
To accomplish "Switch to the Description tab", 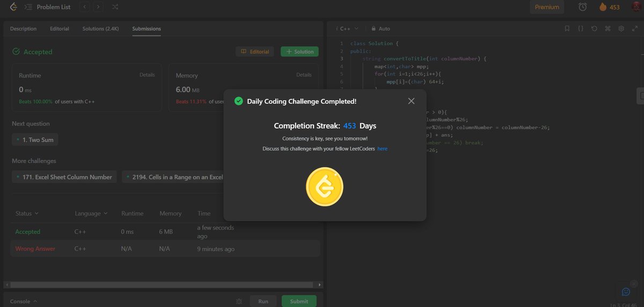I will [24, 28].
